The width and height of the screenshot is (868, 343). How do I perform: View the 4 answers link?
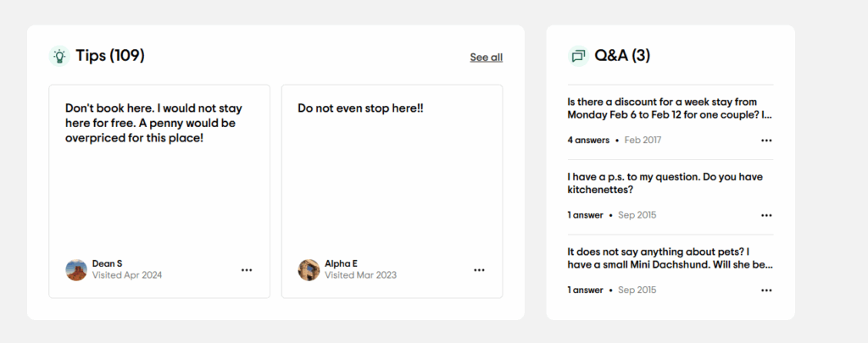pyautogui.click(x=588, y=141)
